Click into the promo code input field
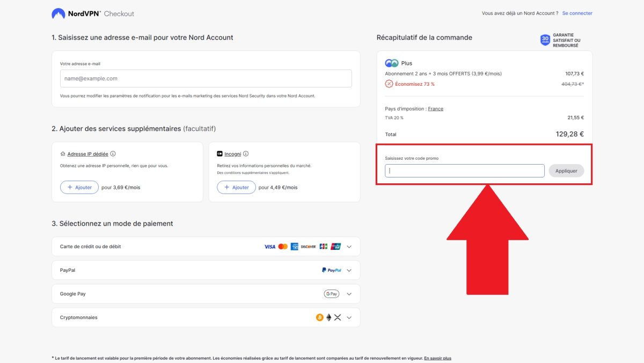Image resolution: width=644 pixels, height=363 pixels. [x=464, y=171]
